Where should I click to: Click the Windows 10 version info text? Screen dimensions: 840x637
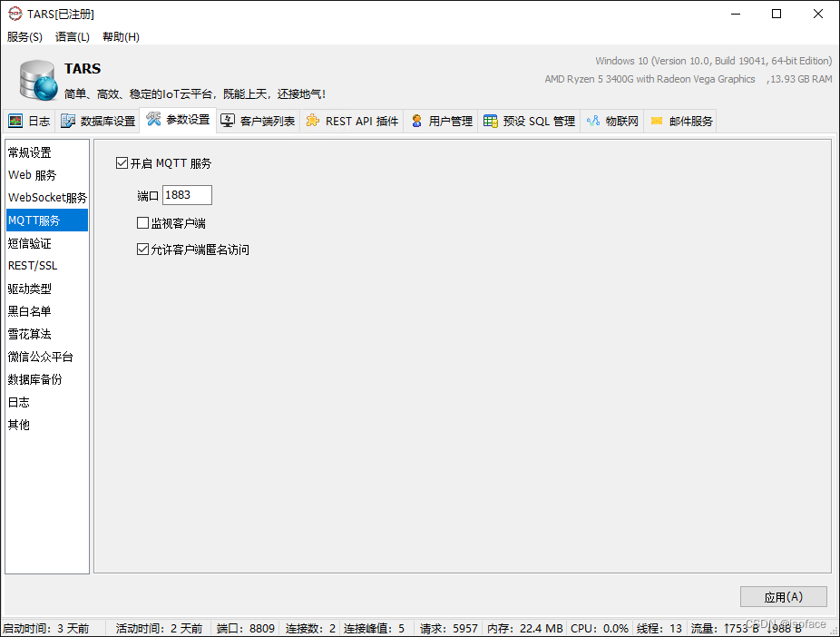tap(714, 61)
